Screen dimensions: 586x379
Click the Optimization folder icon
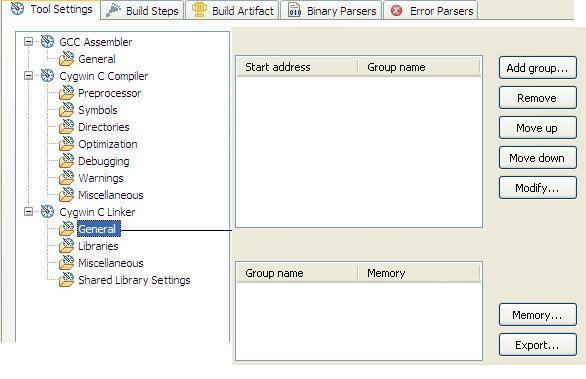[67, 144]
